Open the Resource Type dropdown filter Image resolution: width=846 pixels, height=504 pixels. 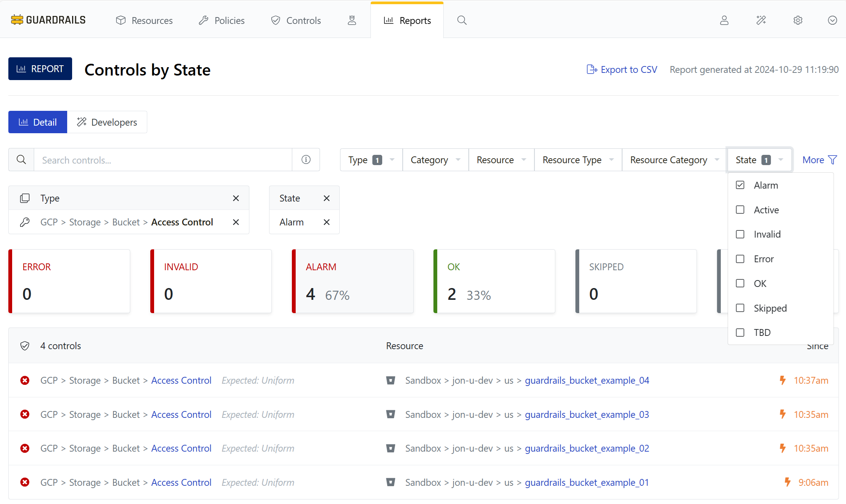578,160
